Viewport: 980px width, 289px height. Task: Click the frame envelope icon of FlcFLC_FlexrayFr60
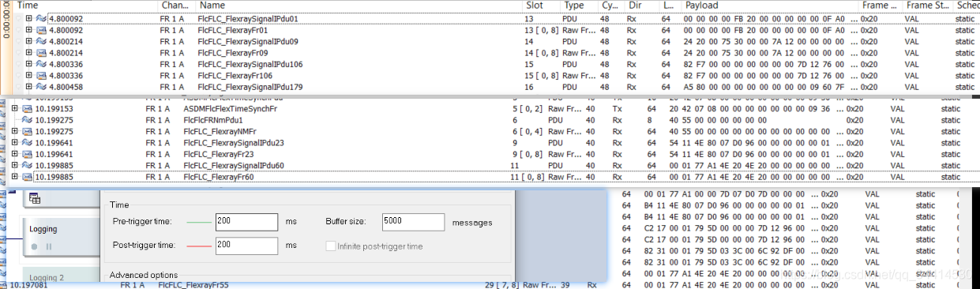pos(26,177)
